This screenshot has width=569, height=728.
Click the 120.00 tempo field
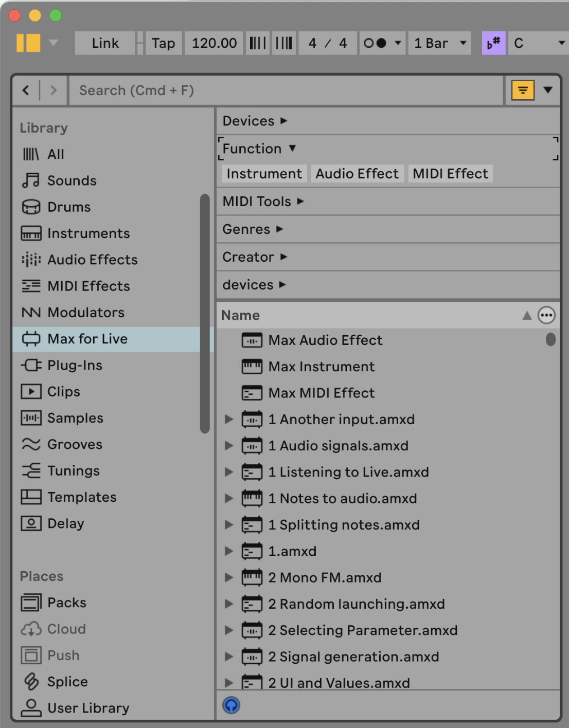214,43
